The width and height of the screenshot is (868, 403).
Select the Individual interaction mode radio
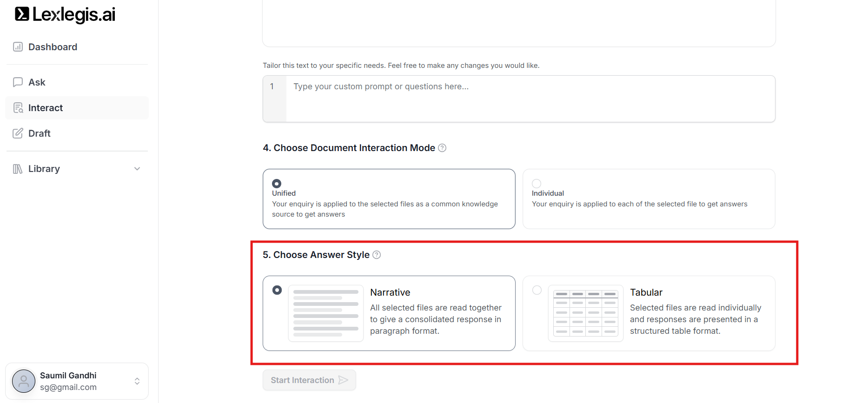(x=537, y=184)
